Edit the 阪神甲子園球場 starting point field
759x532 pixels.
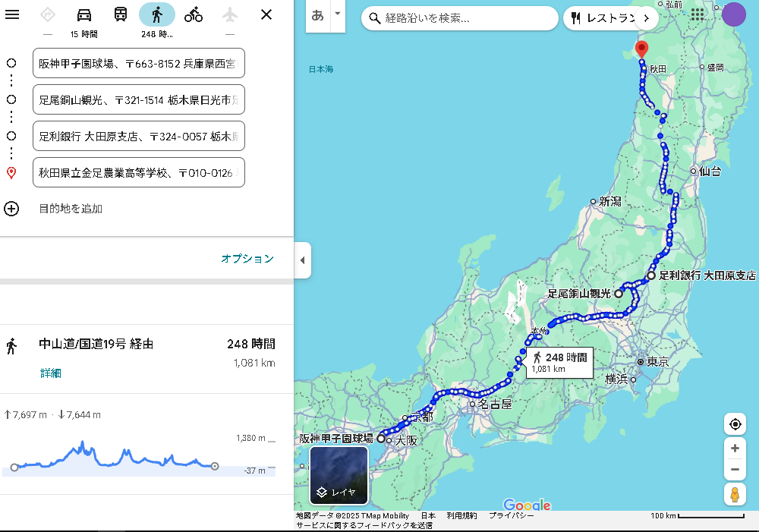coord(138,63)
